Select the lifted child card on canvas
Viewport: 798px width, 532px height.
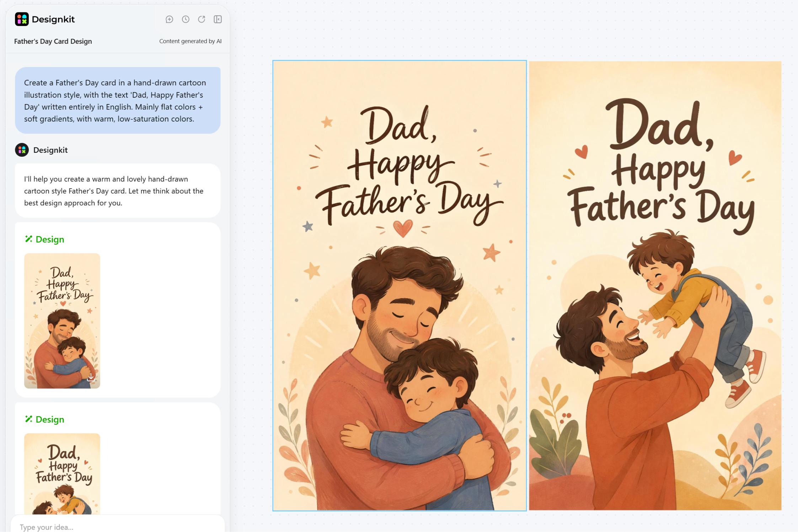pyautogui.click(x=655, y=286)
